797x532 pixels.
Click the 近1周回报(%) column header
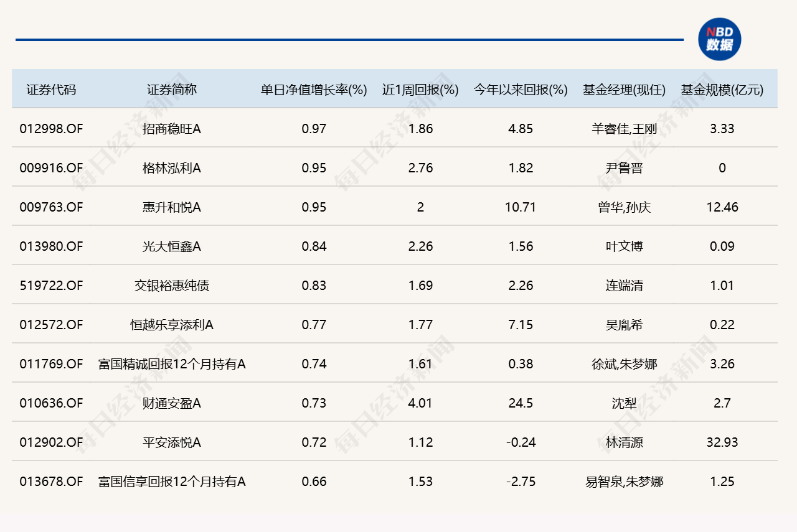[x=420, y=90]
